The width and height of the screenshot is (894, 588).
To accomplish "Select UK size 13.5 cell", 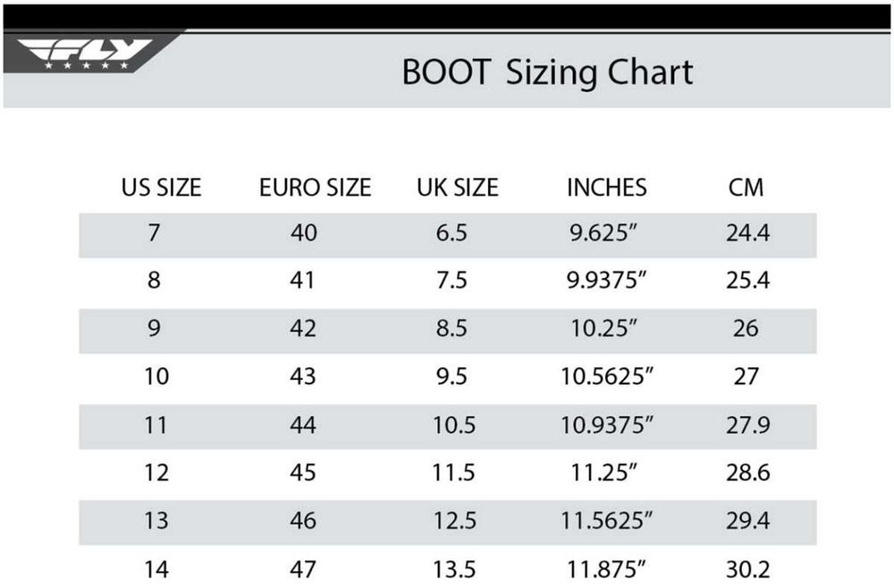I will pyautogui.click(x=454, y=568).
